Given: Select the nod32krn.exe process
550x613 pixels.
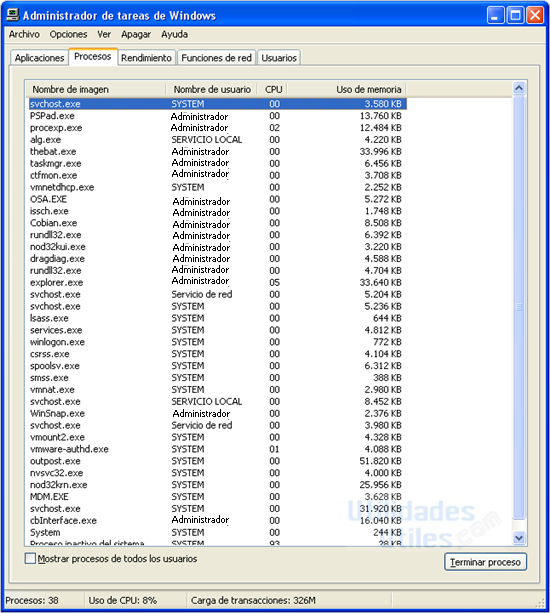Looking at the screenshot, I should [217, 485].
